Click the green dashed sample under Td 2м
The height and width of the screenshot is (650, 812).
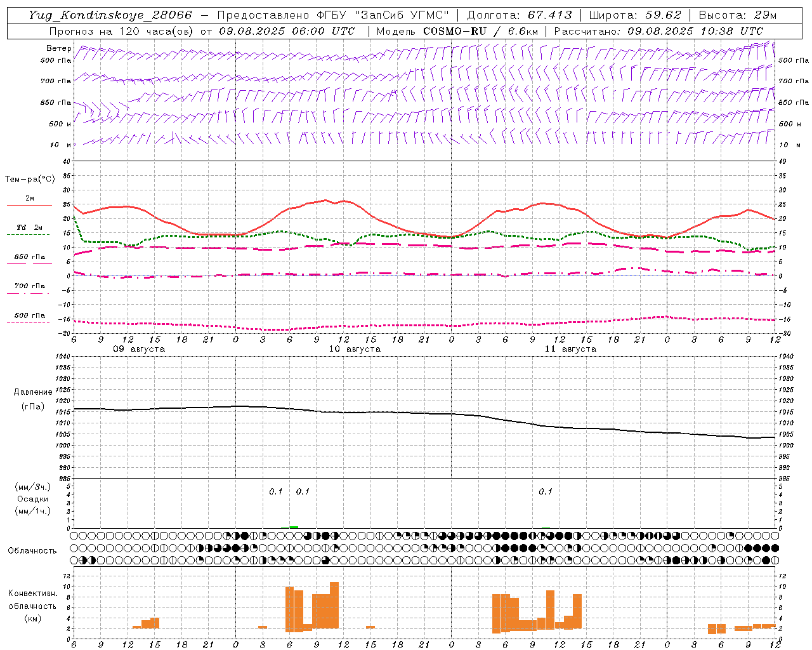pyautogui.click(x=30, y=235)
